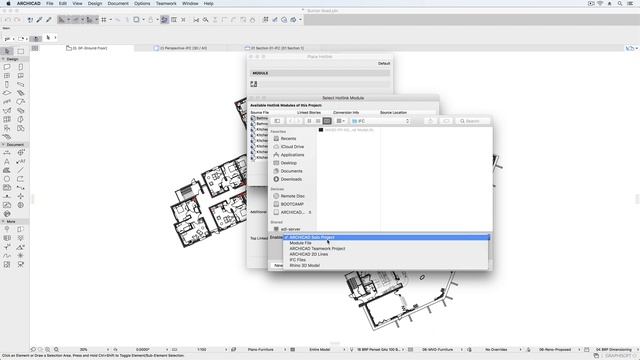The height and width of the screenshot is (360, 640).
Task: Select the Dimension tool in Document section
Action: (x=7, y=153)
